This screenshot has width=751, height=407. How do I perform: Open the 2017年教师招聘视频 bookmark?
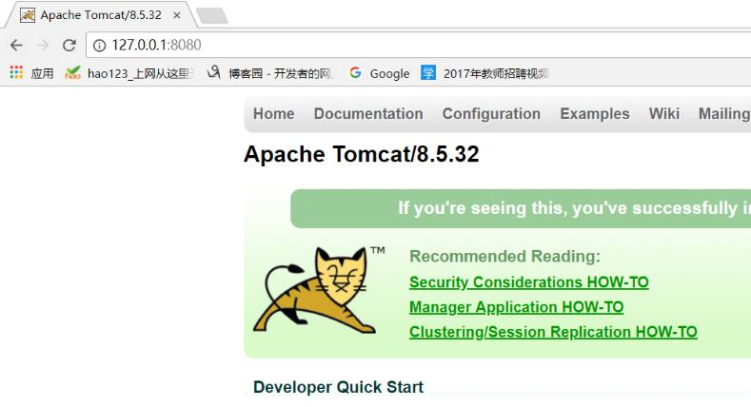[x=485, y=73]
